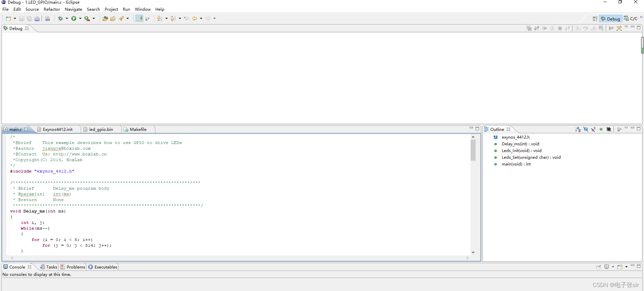Toggle Mark Occurrences highlighter
The width and height of the screenshot is (644, 291).
coord(139,18)
